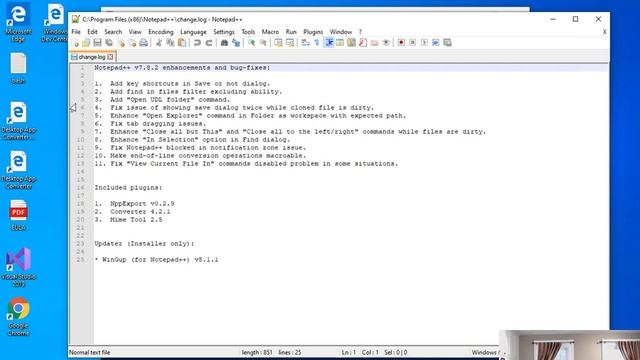Image resolution: width=640 pixels, height=360 pixels.
Task: Open the Settings menu
Action: (224, 32)
